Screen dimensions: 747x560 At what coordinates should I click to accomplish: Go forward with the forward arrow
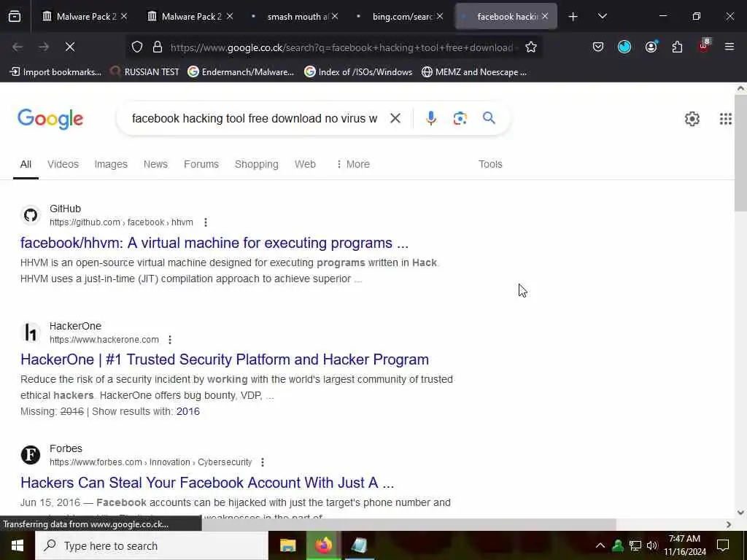pyautogui.click(x=44, y=47)
